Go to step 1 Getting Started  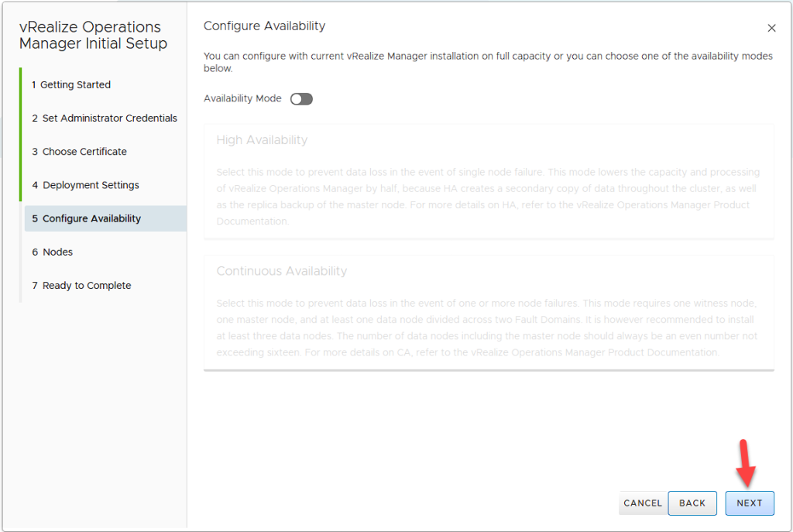click(x=75, y=84)
